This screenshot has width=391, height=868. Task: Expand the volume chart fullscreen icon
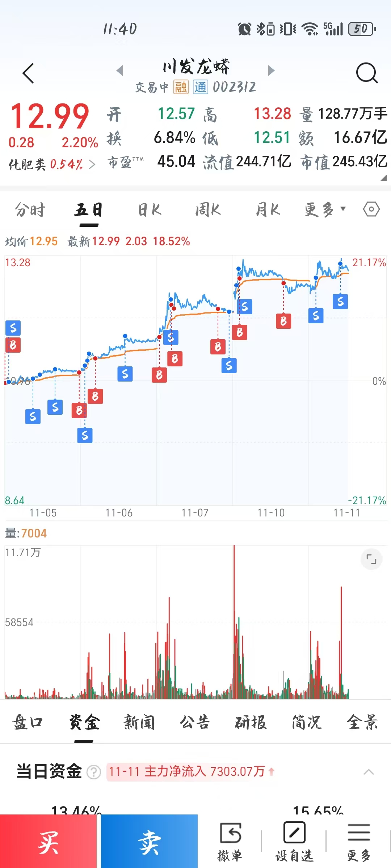[371, 559]
